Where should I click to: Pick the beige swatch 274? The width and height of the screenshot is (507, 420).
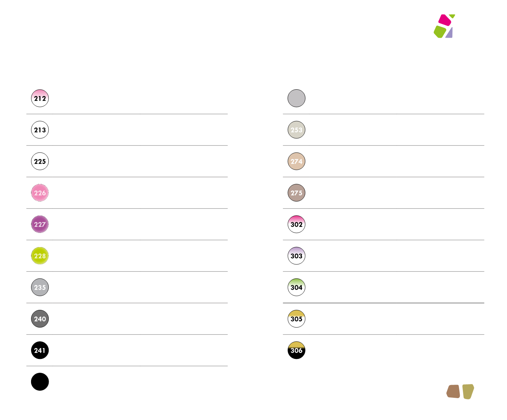pyautogui.click(x=296, y=161)
